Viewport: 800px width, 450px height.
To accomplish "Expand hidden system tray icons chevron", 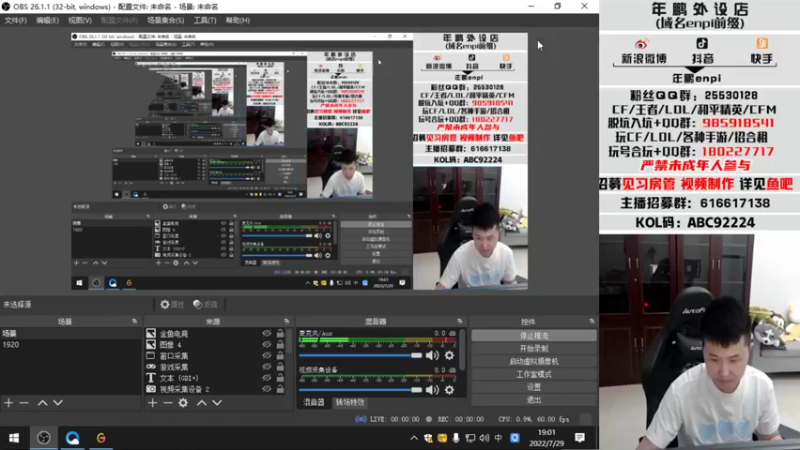I will 414,438.
